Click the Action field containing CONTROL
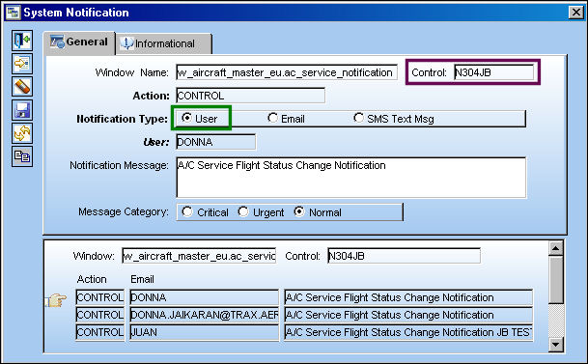 pyautogui.click(x=250, y=96)
